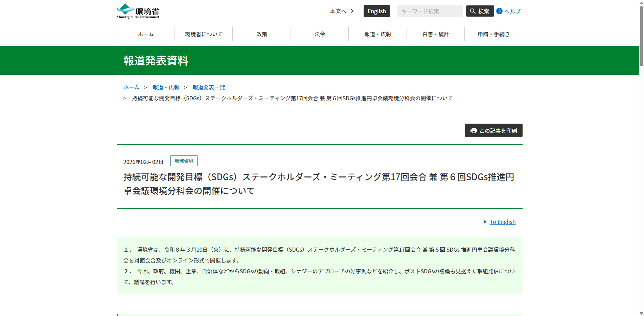Screen dimensions: 644x316
Task: Open the 白書・統計 navigation menu
Action: pos(436,34)
